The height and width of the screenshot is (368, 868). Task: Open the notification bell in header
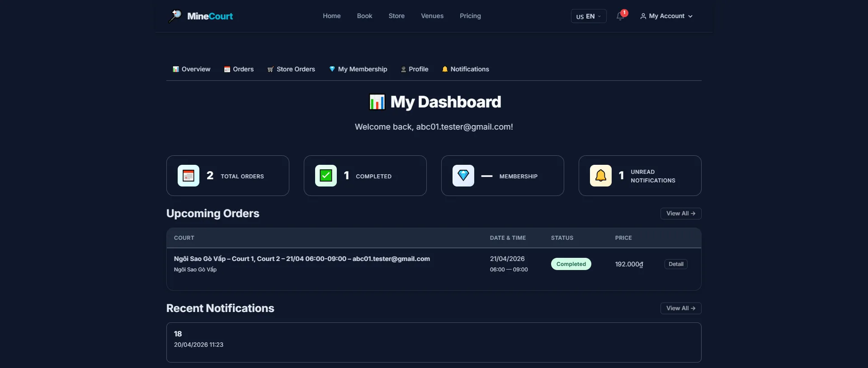point(620,16)
